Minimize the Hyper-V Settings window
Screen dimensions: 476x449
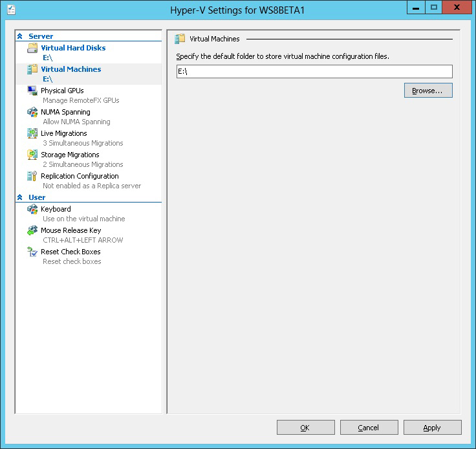(x=416, y=8)
